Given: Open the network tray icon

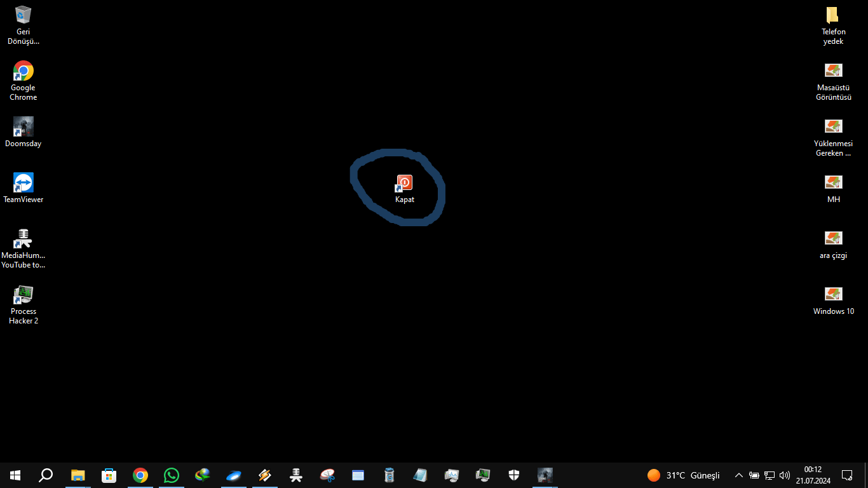Looking at the screenshot, I should pos(769,475).
